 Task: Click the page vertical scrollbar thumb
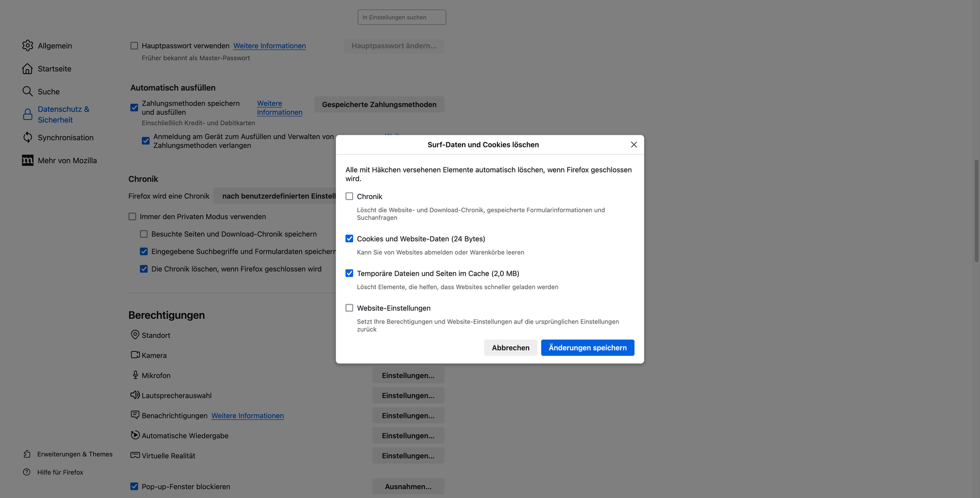point(976,211)
